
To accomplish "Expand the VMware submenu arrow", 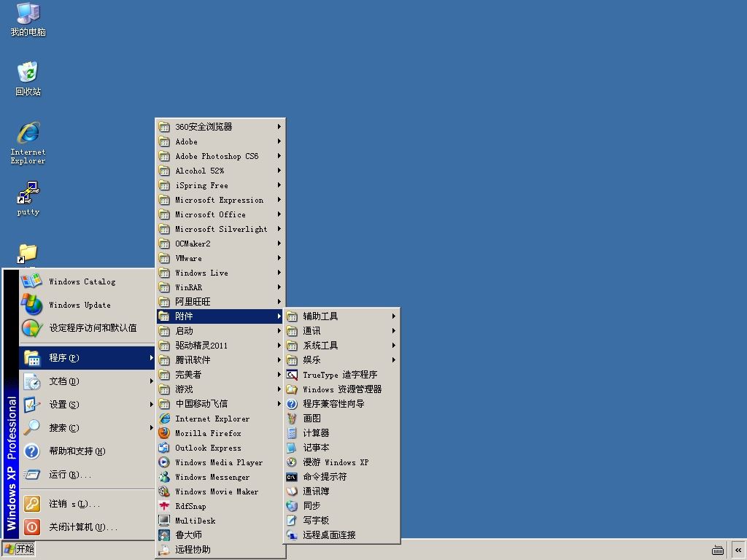I will click(279, 258).
